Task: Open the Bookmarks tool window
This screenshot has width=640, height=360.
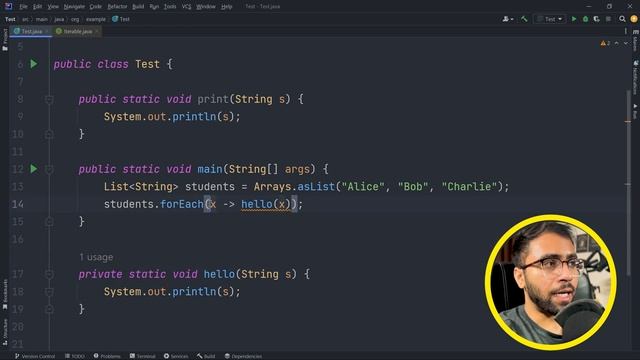Action: (x=5, y=294)
